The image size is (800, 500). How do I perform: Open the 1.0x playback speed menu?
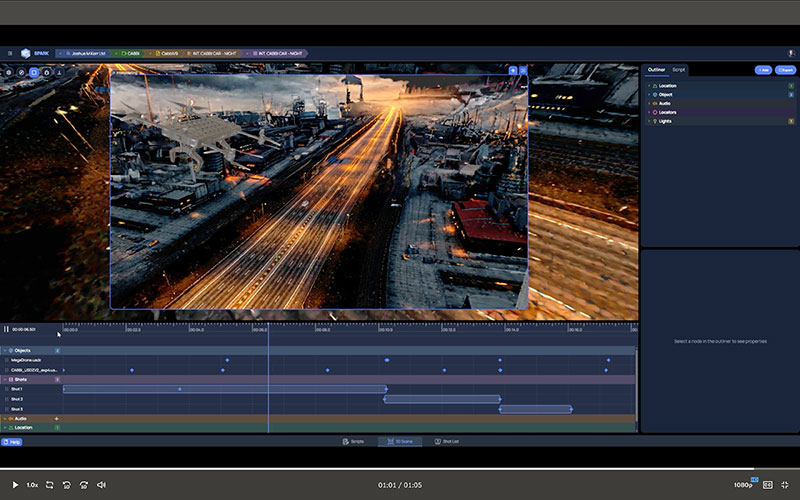(x=32, y=485)
